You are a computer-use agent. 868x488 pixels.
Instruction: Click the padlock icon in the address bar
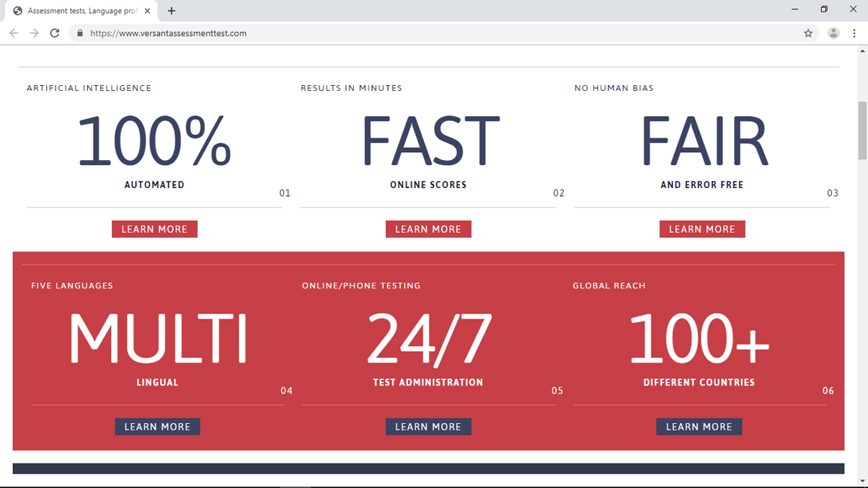coord(79,33)
